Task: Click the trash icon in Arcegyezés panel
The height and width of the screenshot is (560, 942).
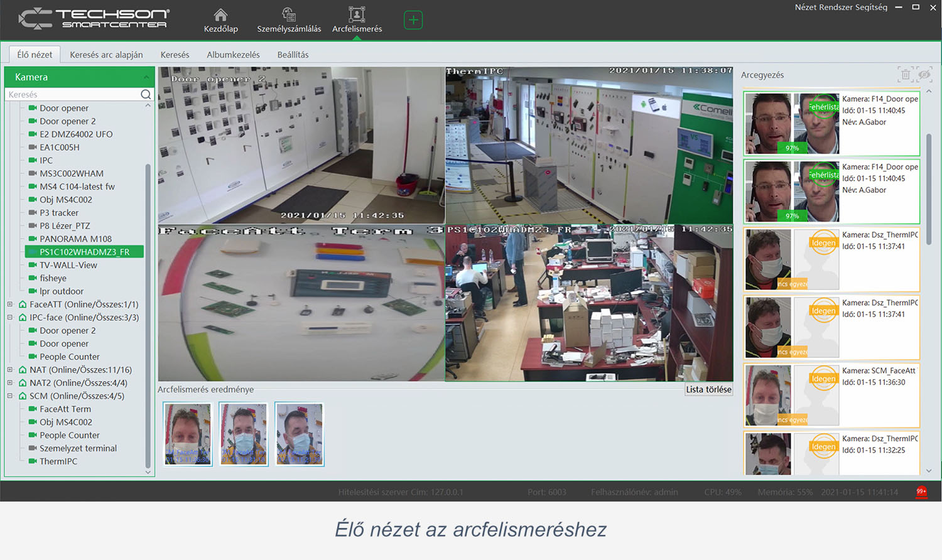Action: point(905,75)
